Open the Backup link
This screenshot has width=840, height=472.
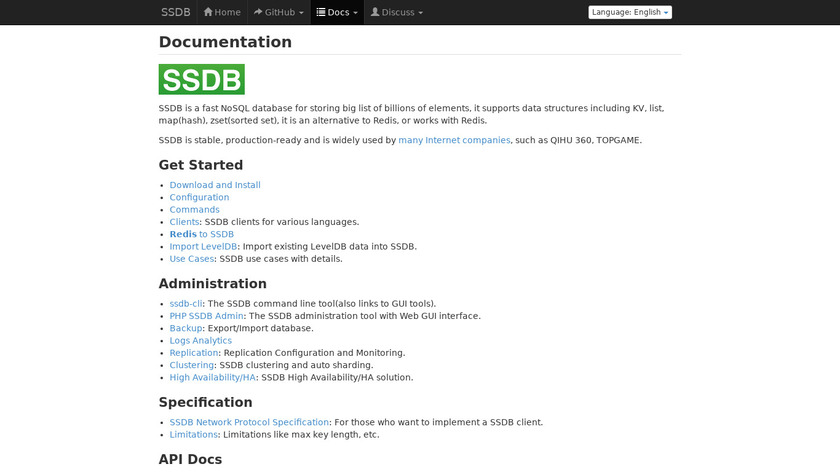point(185,328)
